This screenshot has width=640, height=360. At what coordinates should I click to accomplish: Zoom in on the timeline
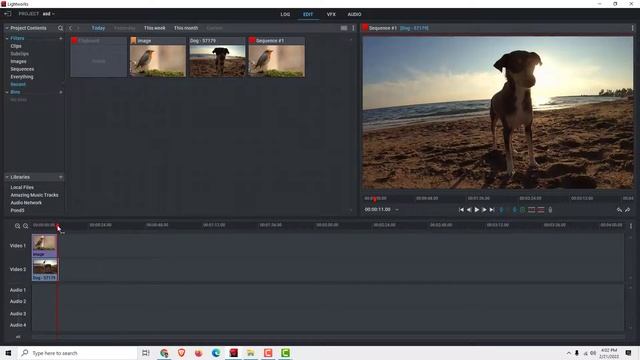tap(18, 226)
